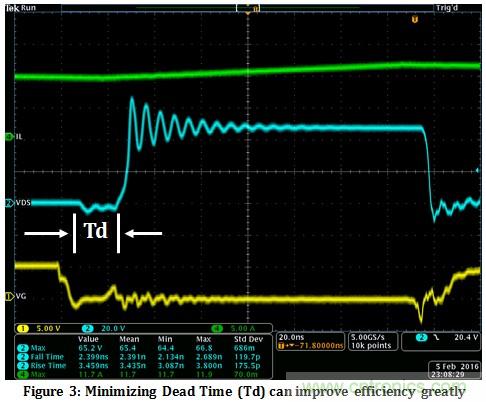
Task: Click the Trig'd status indicator
Action: pos(447,8)
